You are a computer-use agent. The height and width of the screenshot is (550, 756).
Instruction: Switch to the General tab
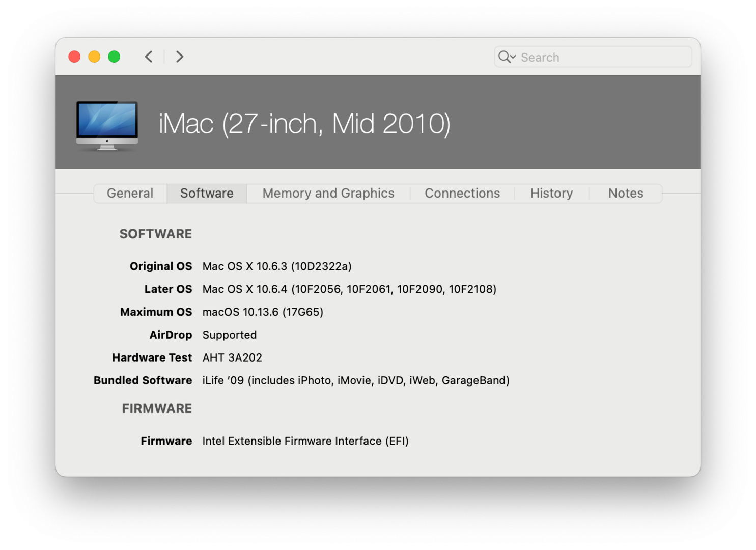130,194
